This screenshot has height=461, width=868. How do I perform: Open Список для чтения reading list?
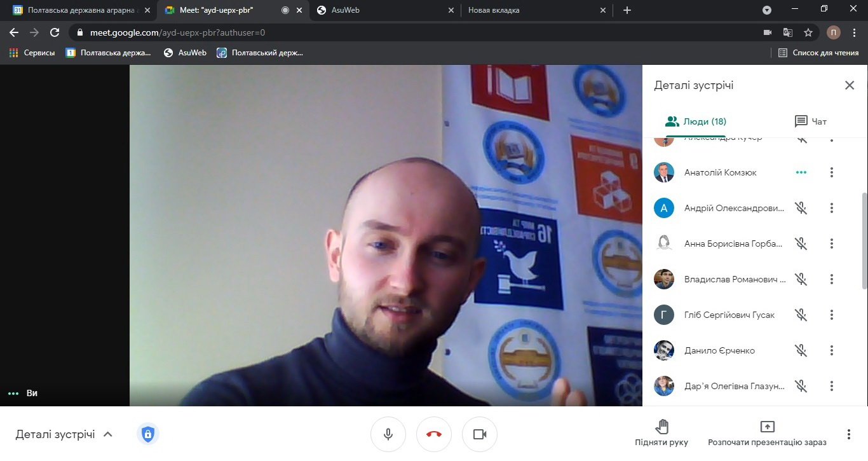click(x=819, y=53)
